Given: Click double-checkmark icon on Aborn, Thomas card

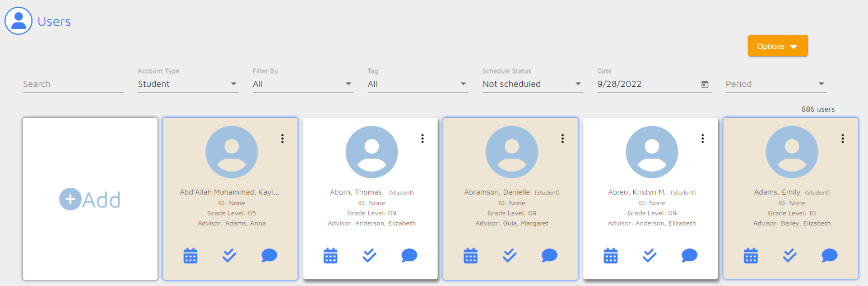Looking at the screenshot, I should (369, 256).
